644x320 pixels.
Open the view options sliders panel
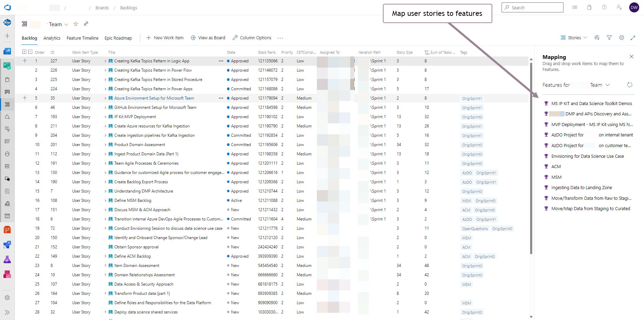597,38
